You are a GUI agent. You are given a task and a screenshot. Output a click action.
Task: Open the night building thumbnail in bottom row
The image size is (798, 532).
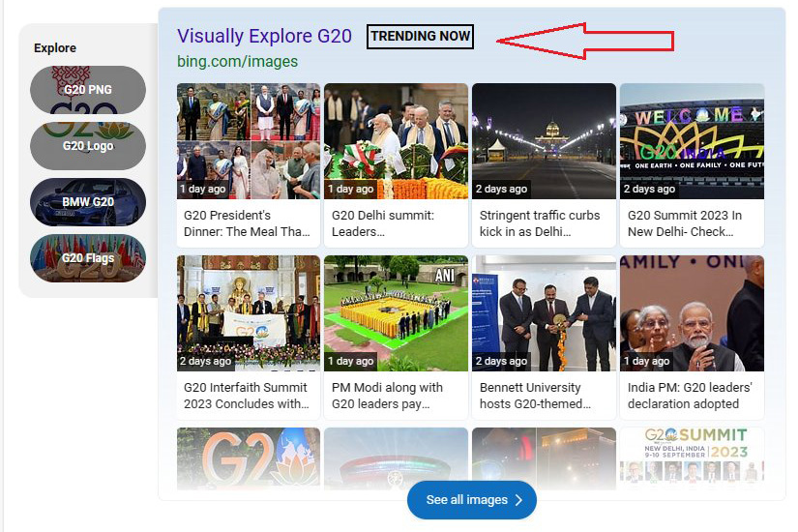(544, 458)
